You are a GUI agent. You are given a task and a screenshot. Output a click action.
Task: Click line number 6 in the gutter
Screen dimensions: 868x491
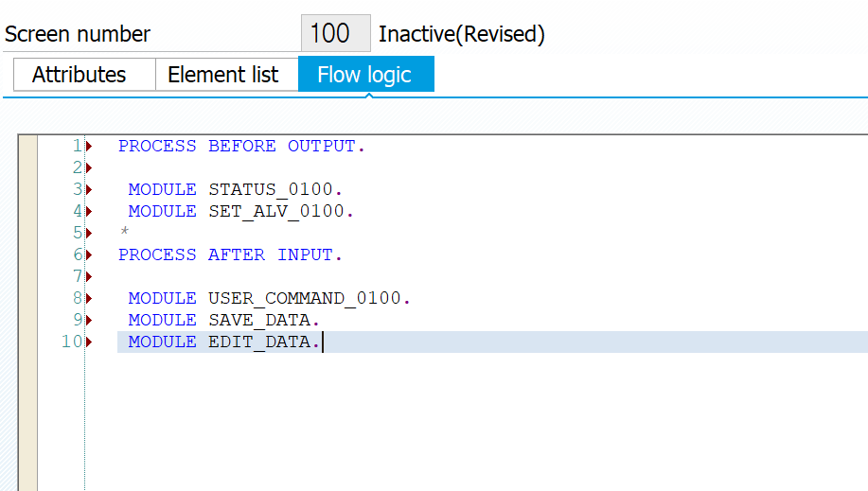pyautogui.click(x=78, y=254)
